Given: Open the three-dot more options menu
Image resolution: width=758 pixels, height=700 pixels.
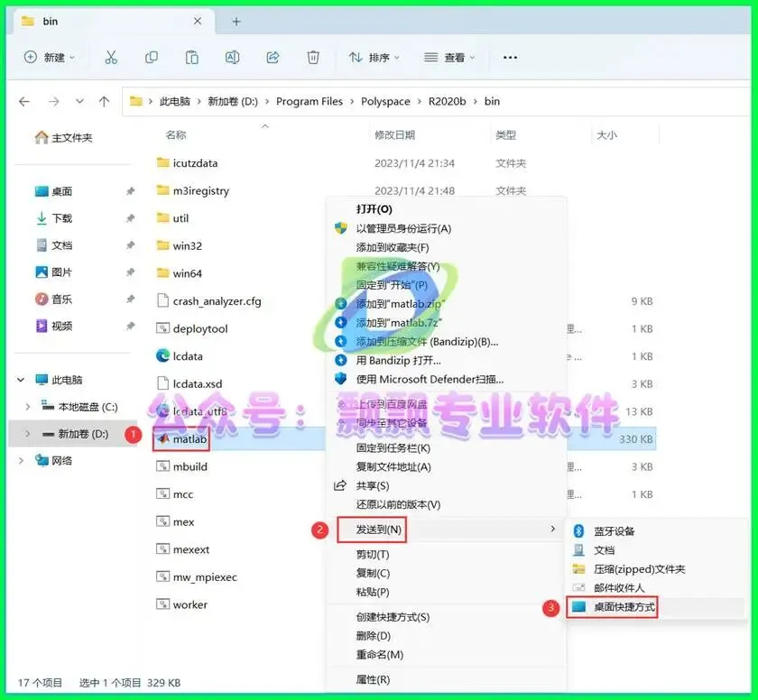Looking at the screenshot, I should 510,58.
